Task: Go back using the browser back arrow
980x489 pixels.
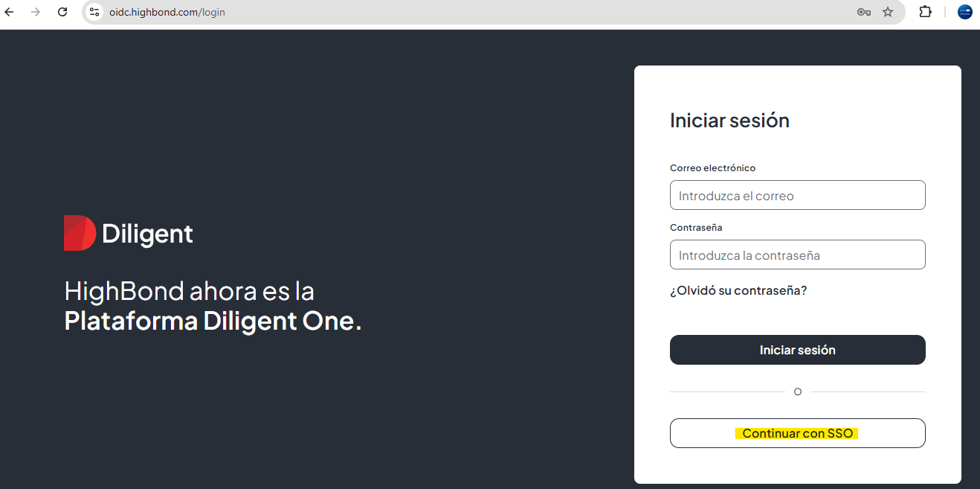Action: point(10,12)
